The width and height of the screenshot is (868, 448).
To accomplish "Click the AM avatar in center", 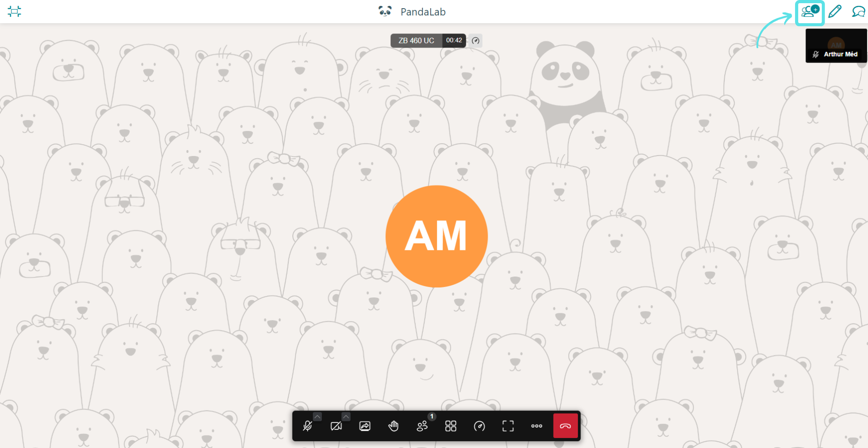I will (436, 236).
